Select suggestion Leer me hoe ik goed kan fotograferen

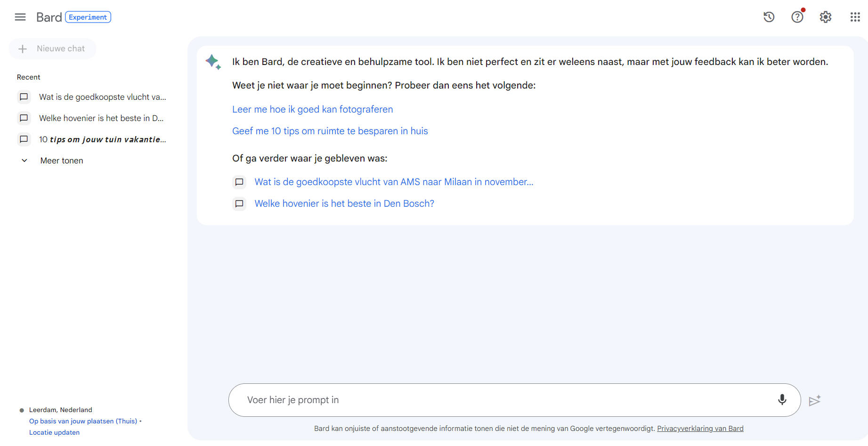(x=312, y=109)
